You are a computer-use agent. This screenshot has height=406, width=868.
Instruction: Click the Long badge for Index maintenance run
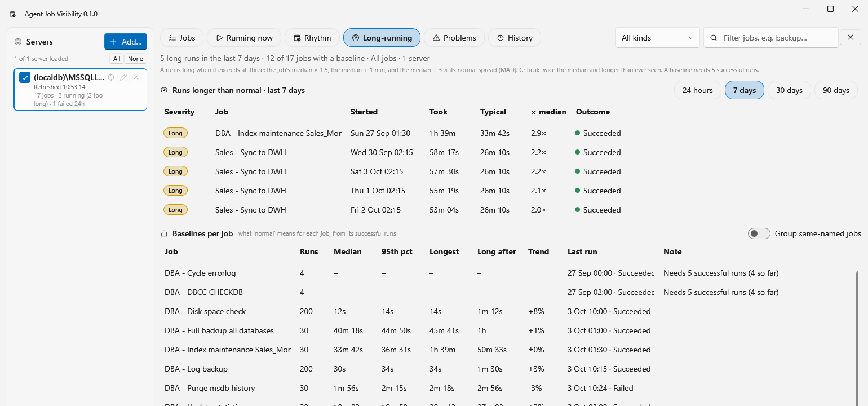tap(175, 133)
